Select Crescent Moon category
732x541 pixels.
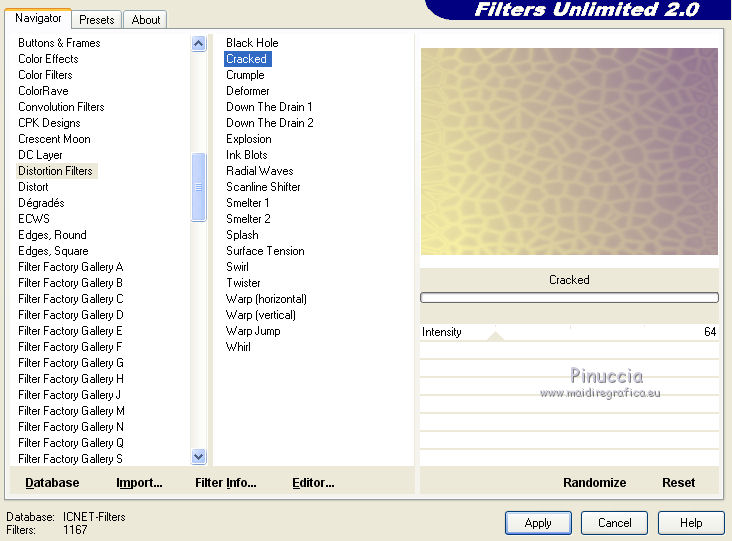(54, 139)
